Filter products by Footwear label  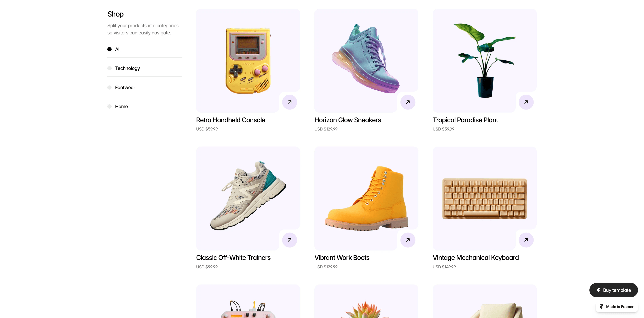click(125, 87)
